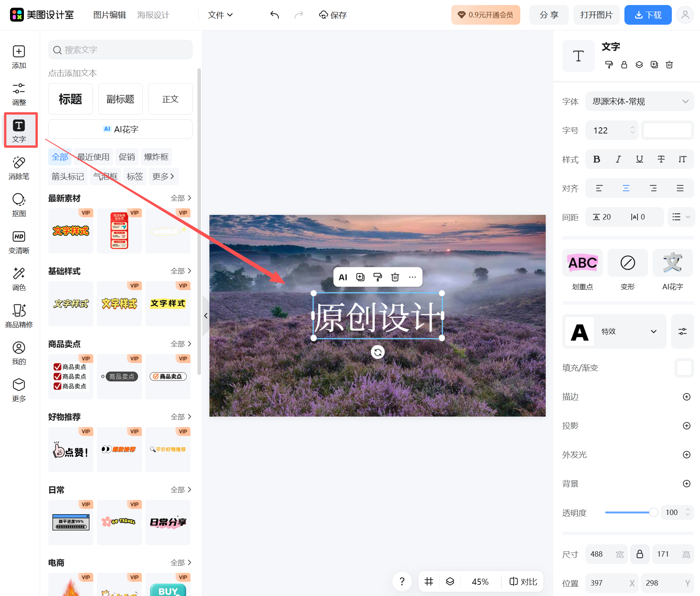700x596 pixels.
Task: Toggle italic text style
Action: pos(618,159)
